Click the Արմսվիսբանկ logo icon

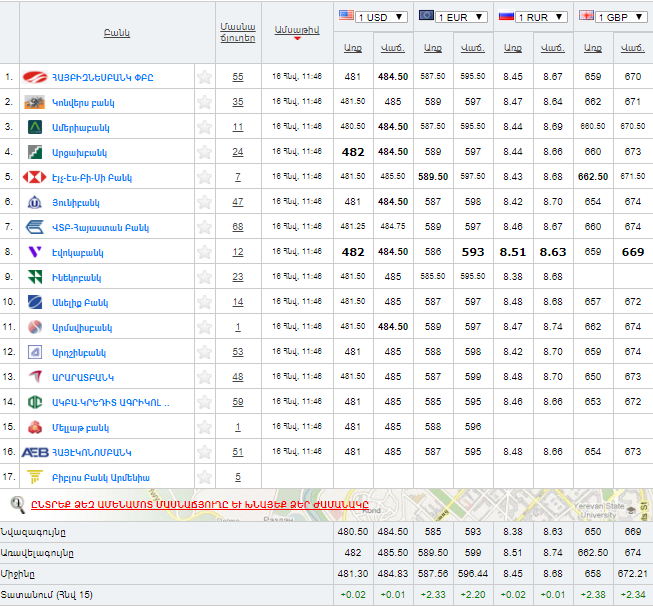[x=35, y=327]
